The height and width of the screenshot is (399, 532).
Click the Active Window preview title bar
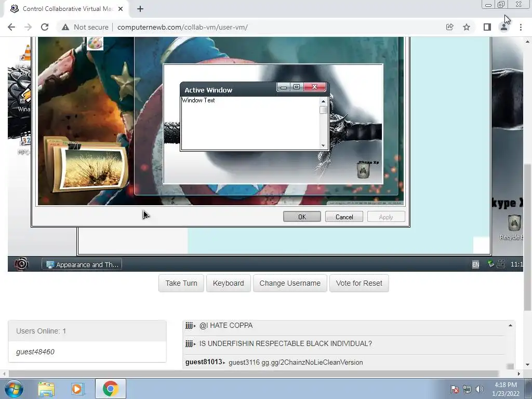[x=229, y=90]
